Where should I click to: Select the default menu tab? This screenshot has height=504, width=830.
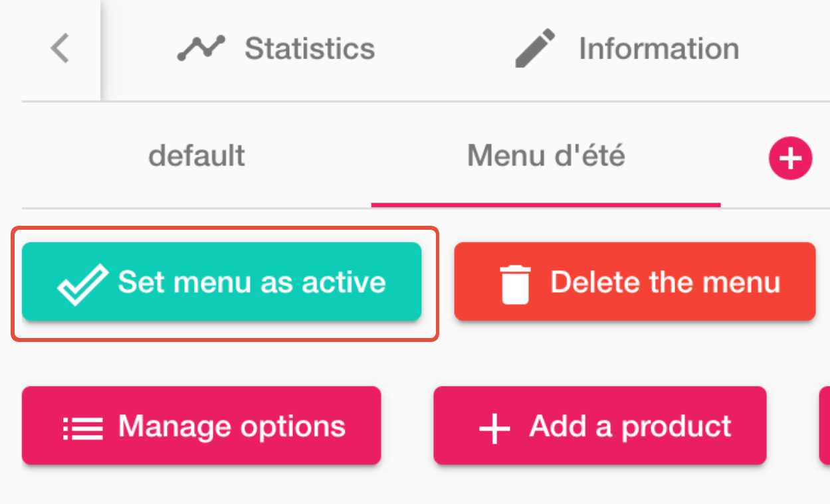click(x=197, y=157)
